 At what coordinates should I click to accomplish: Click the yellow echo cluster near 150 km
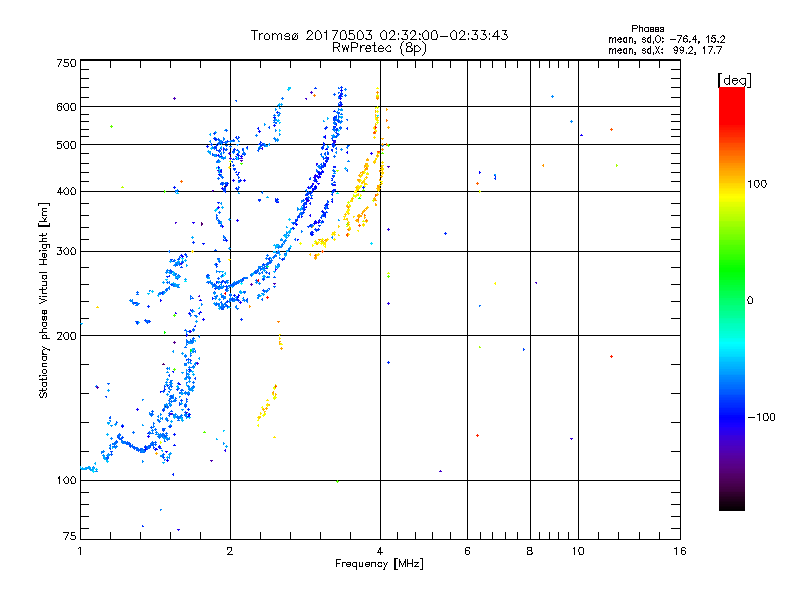(267, 406)
